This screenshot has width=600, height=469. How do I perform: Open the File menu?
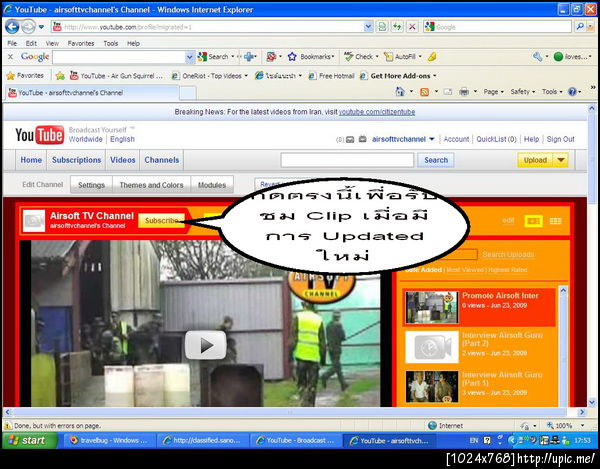point(12,43)
